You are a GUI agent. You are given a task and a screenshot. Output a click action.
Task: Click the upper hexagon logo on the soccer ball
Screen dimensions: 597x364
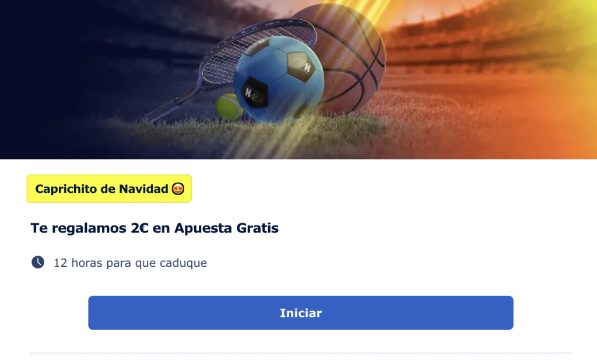click(301, 68)
